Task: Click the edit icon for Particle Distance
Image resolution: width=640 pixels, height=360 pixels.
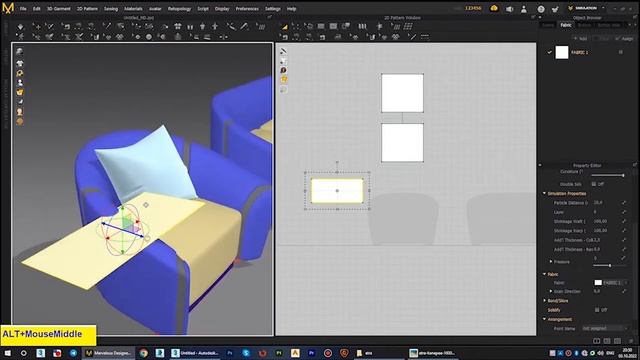Action: point(624,202)
